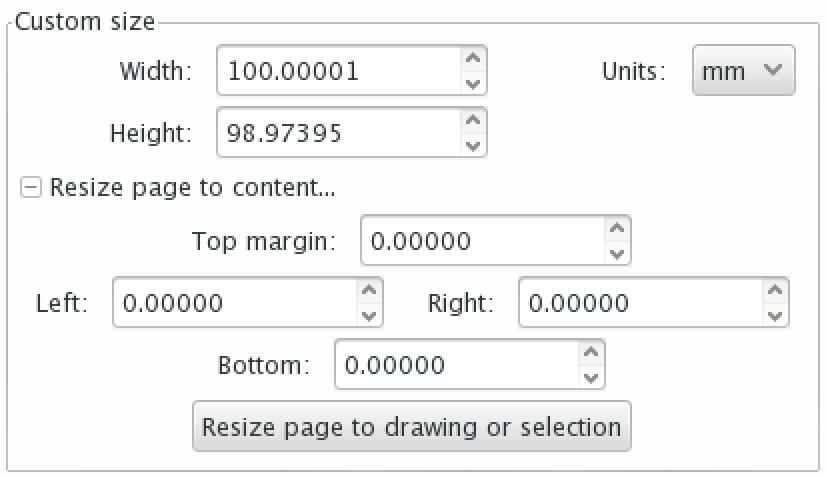Collapse the Resize page to content section

pos(31,187)
